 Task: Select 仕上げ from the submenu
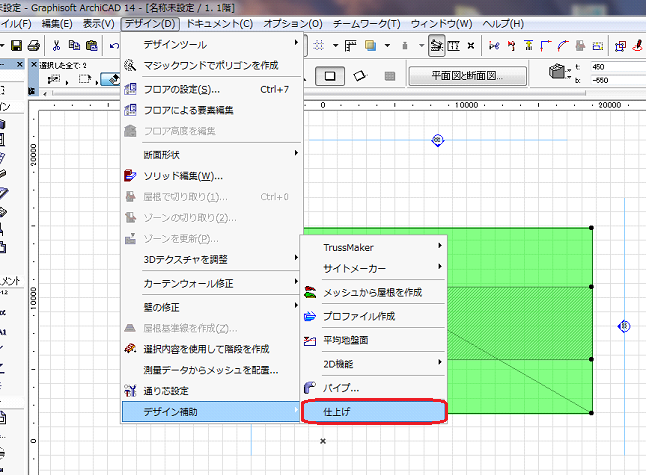372,410
